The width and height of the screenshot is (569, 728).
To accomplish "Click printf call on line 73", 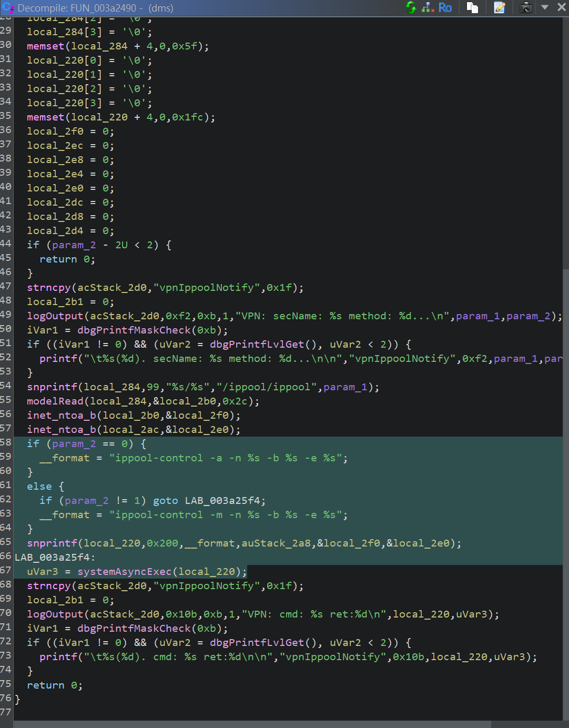I will [58, 657].
